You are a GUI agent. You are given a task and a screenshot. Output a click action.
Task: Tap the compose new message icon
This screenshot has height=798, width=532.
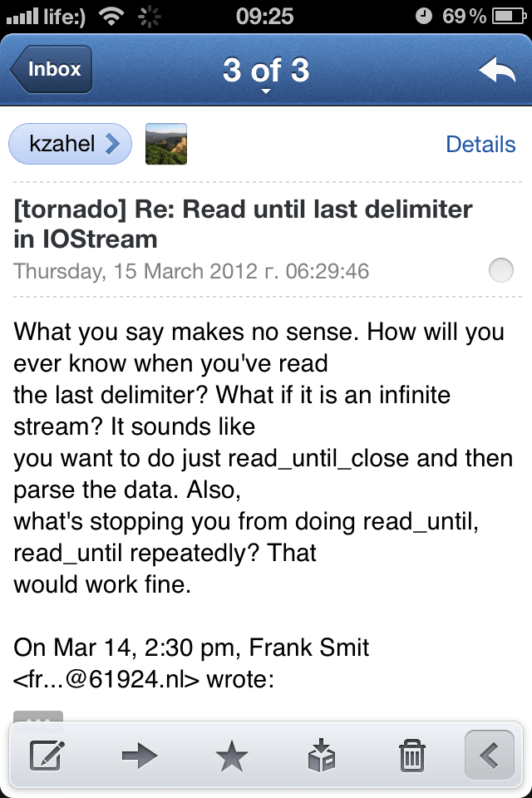click(47, 756)
